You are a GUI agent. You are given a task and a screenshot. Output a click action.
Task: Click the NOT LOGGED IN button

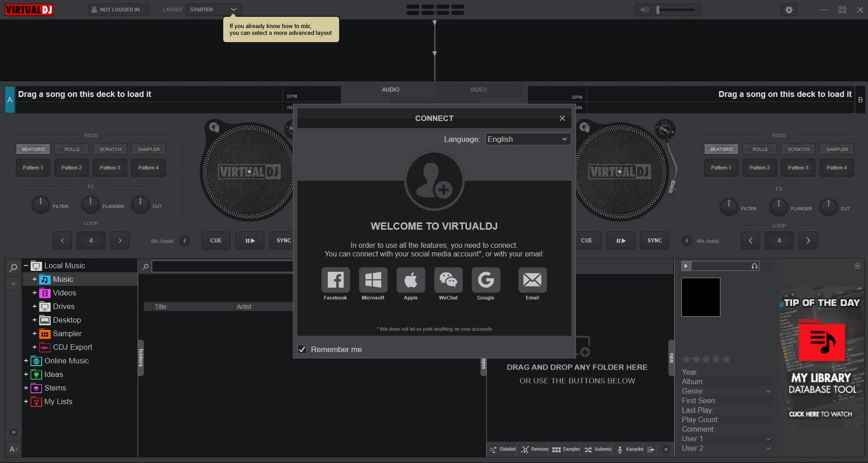(119, 10)
